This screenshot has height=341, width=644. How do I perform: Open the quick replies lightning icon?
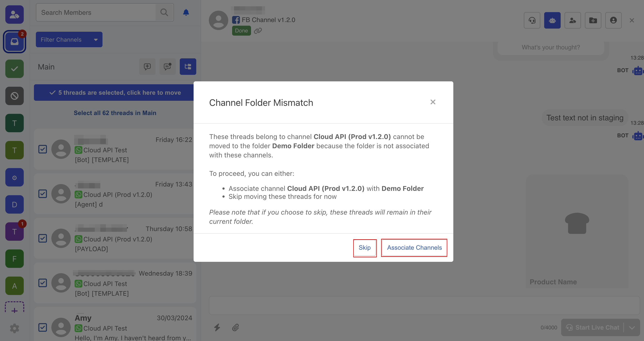point(217,327)
